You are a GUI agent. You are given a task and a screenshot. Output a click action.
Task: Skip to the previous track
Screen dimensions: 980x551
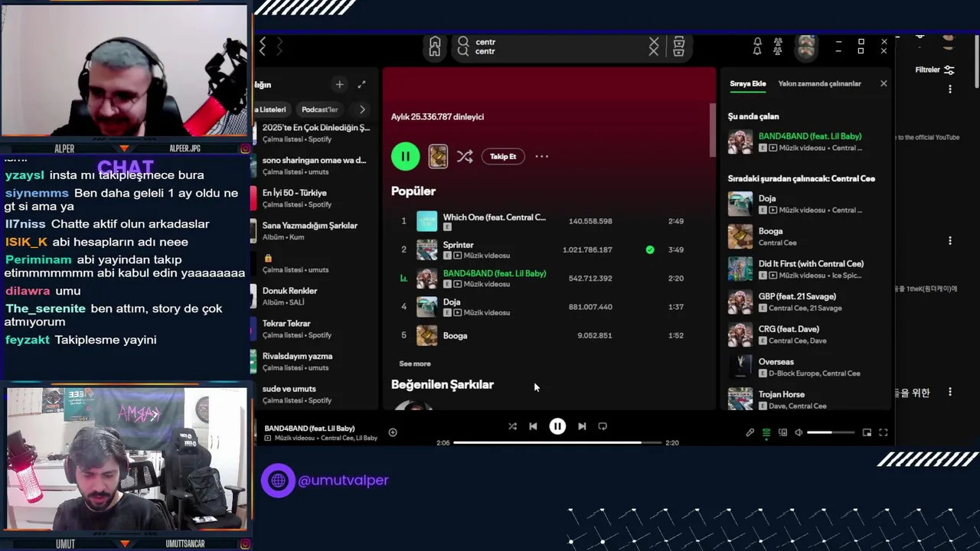coord(533,426)
